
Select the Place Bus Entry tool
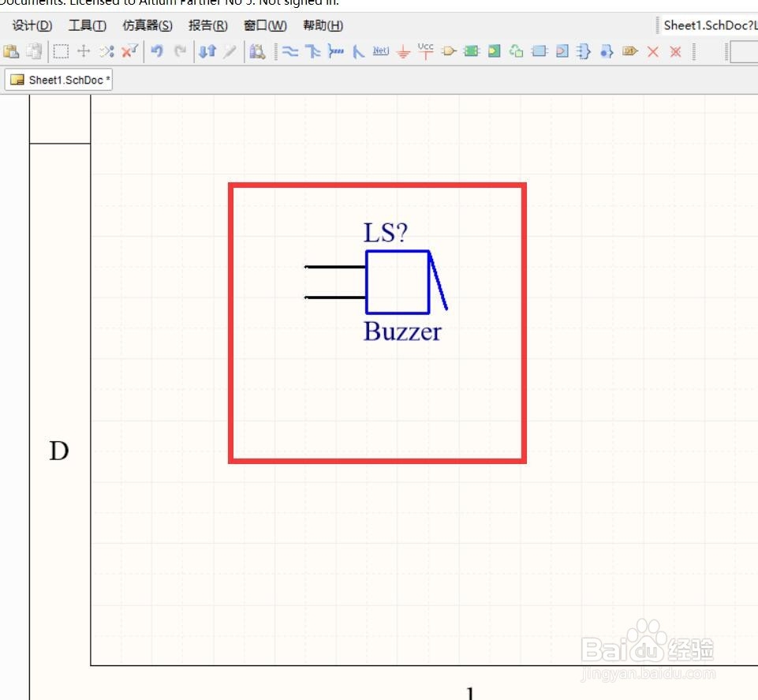point(358,51)
